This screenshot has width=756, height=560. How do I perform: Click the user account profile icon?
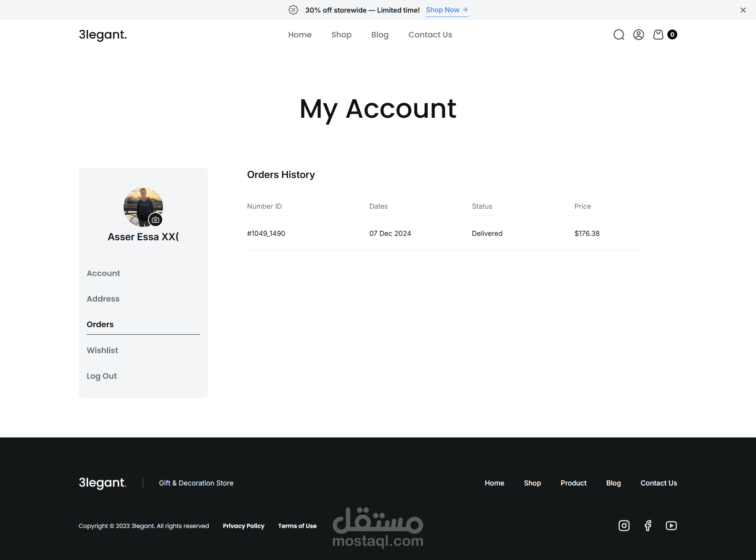tap(638, 35)
